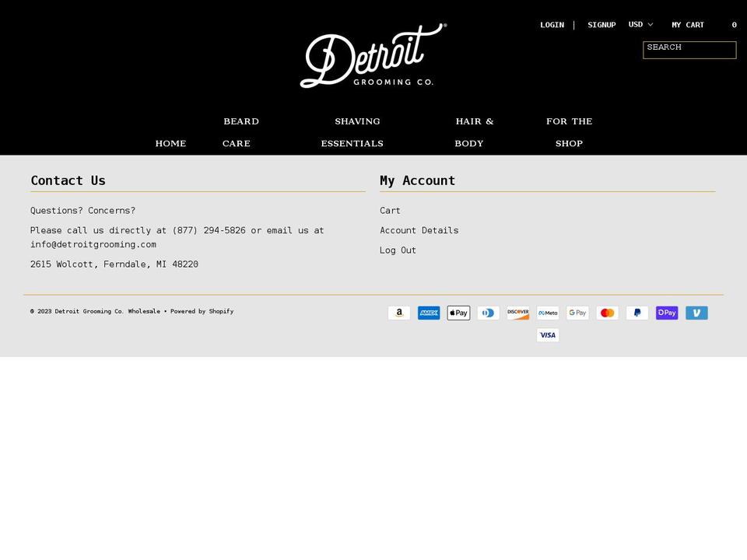Click the address 2615 Wolcott, Ferndale
Screen dimensions: 747x560
click(x=114, y=264)
